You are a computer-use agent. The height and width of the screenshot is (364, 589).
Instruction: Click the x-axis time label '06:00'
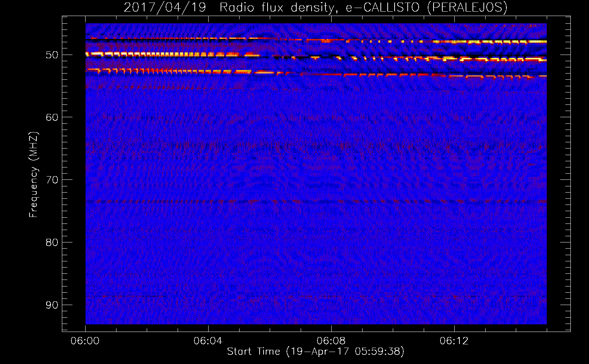[x=85, y=341]
